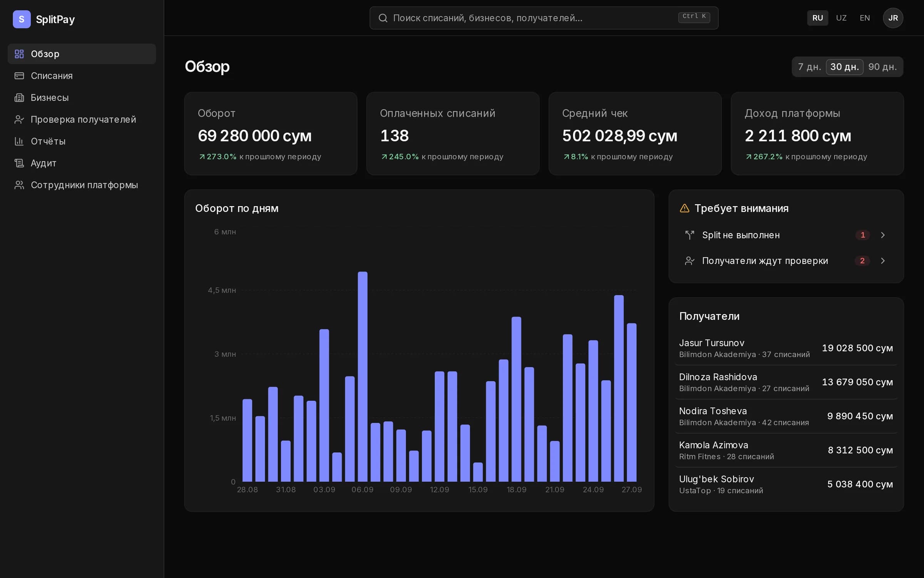Open the Jasur Tursunov recipient row
Screen dimensions: 924x578
(786, 348)
